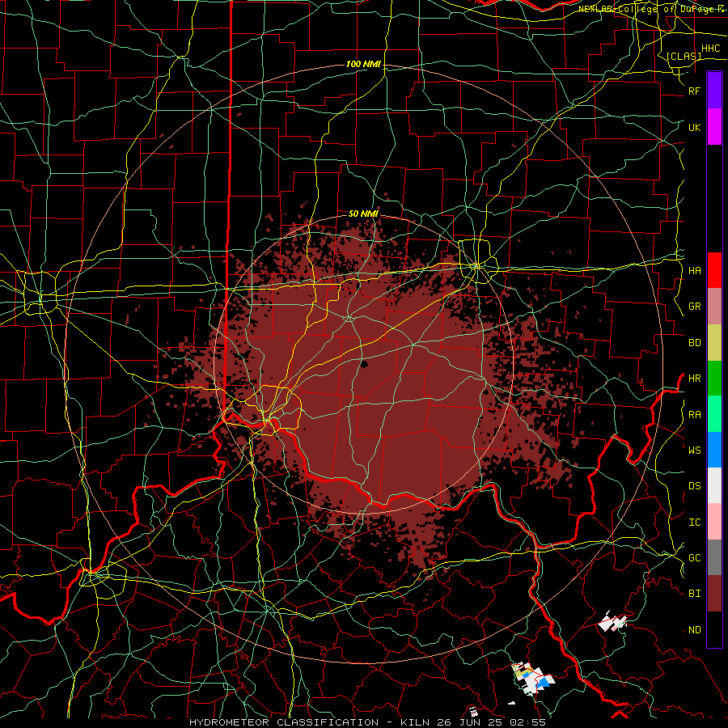Click the "HHC" product code text
The height and width of the screenshot is (728, 728).
point(710,49)
